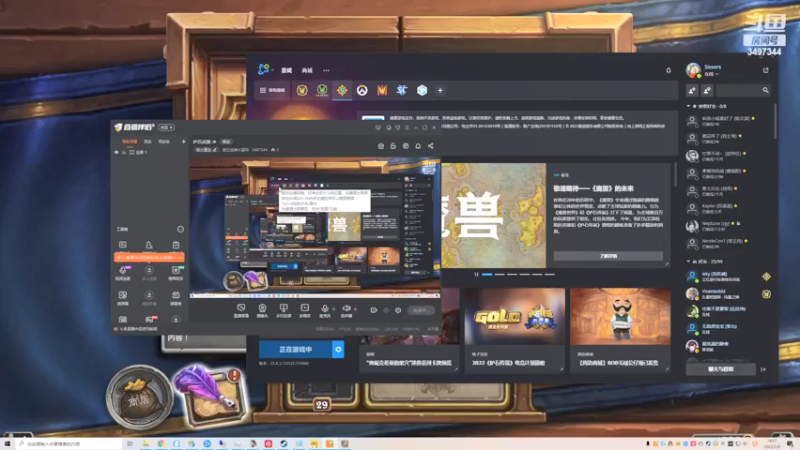Image resolution: width=800 pixels, height=450 pixels.
Task: Jump to second carousel slide indicator
Action: 499,274
